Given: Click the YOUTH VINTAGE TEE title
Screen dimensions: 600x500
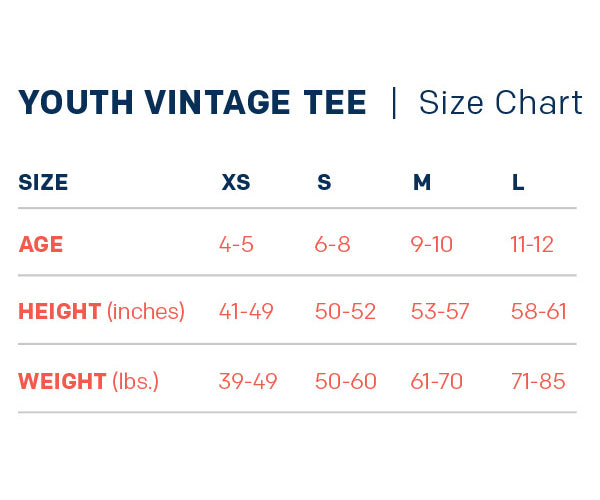Looking at the screenshot, I should 192,103.
